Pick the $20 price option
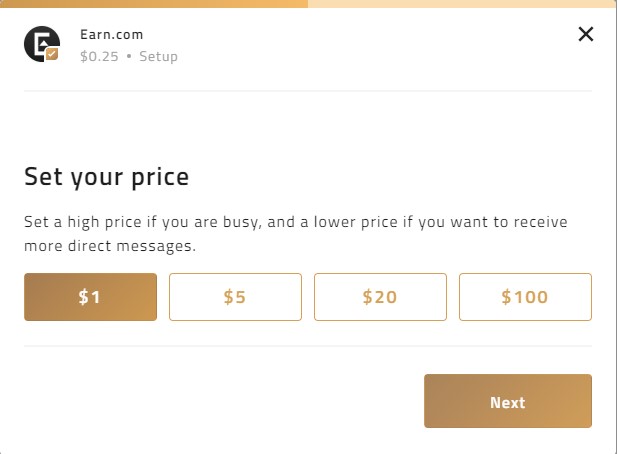 (x=380, y=297)
